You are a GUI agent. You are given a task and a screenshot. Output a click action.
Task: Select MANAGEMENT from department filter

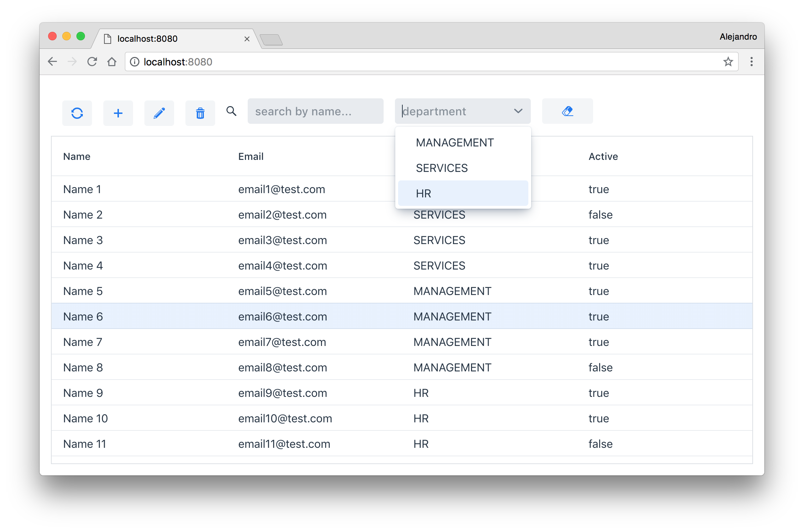455,143
